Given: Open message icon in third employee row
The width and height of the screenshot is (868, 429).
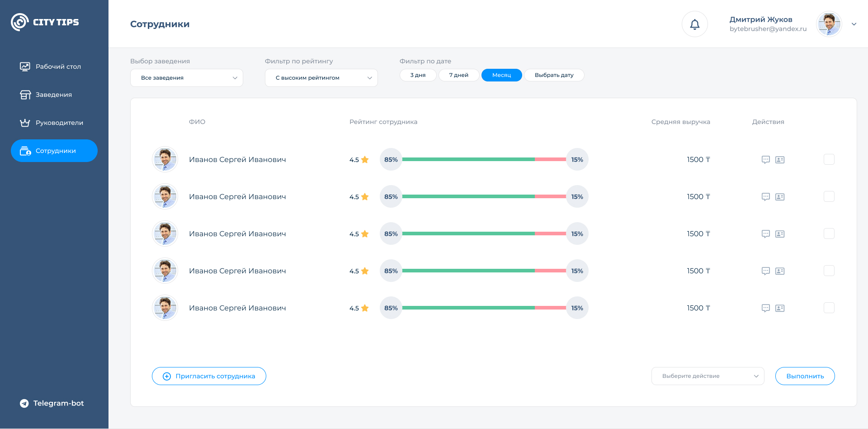Looking at the screenshot, I should 766,234.
